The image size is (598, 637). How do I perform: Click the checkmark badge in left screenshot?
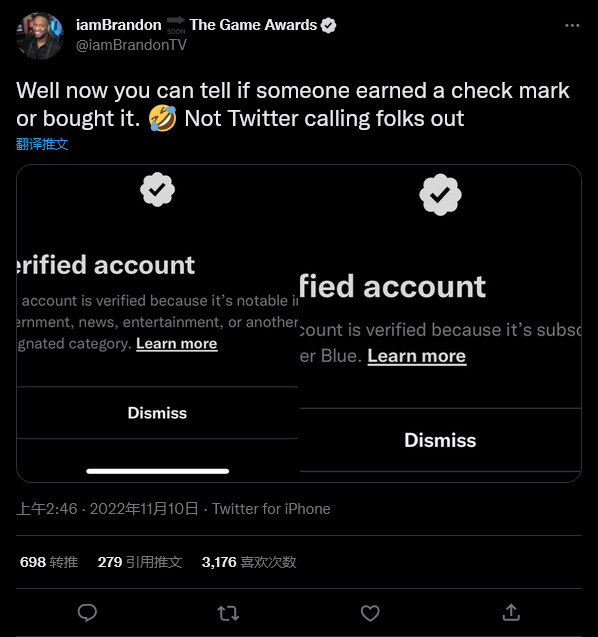click(x=157, y=189)
